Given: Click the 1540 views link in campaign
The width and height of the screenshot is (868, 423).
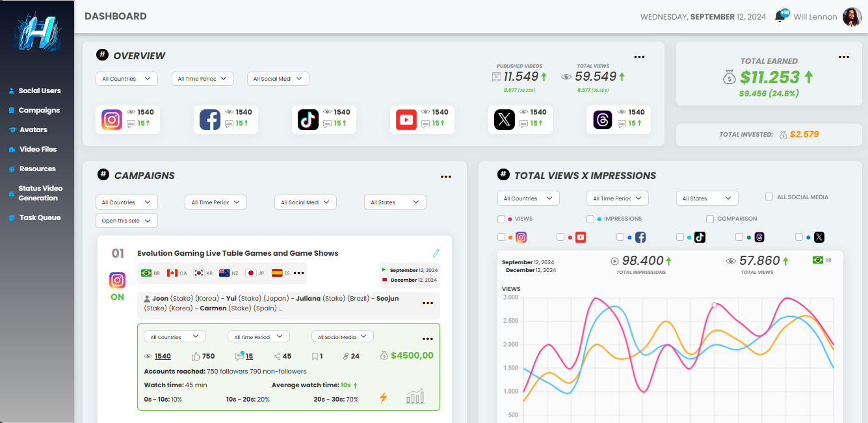Looking at the screenshot, I should pos(163,356).
